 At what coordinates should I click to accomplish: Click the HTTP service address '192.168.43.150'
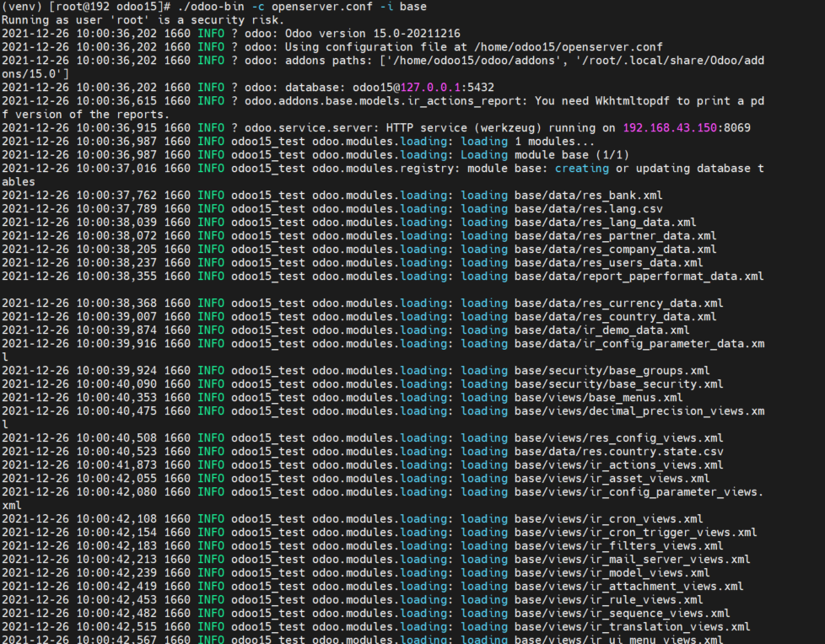pos(670,128)
